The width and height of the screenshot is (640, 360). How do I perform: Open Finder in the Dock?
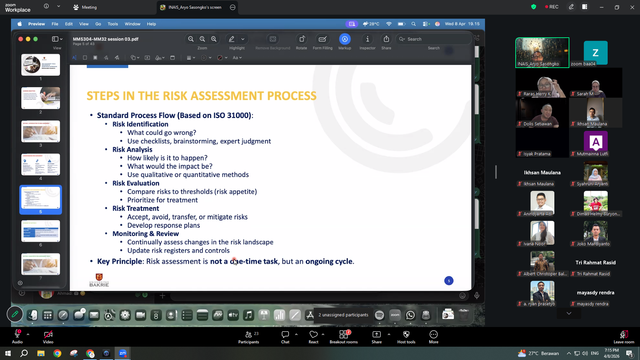coord(32,315)
